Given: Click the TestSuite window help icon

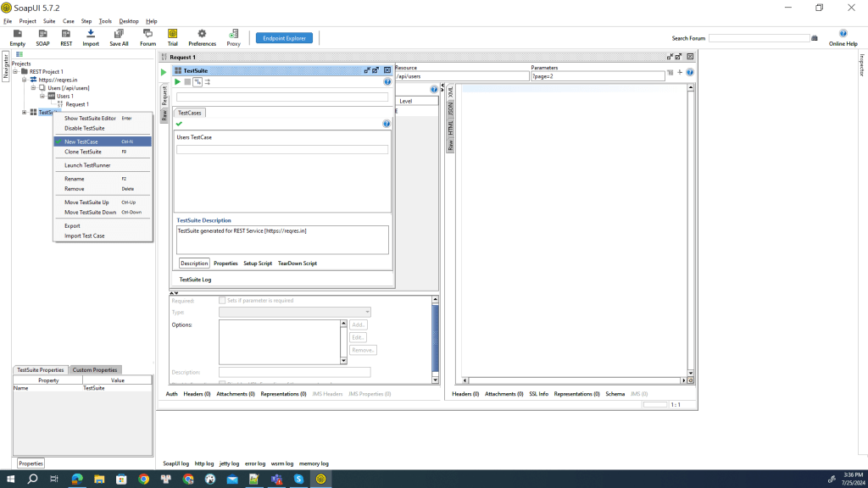Looking at the screenshot, I should coord(387,82).
